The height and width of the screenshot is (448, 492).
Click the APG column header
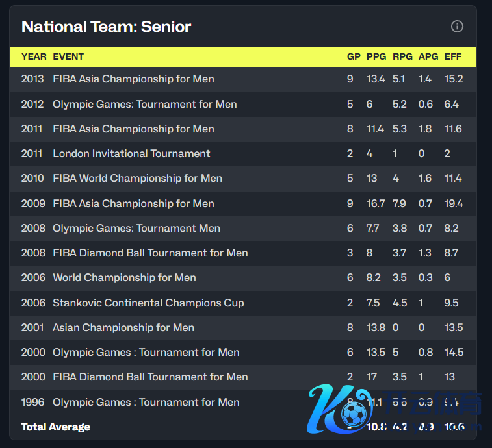click(x=428, y=56)
